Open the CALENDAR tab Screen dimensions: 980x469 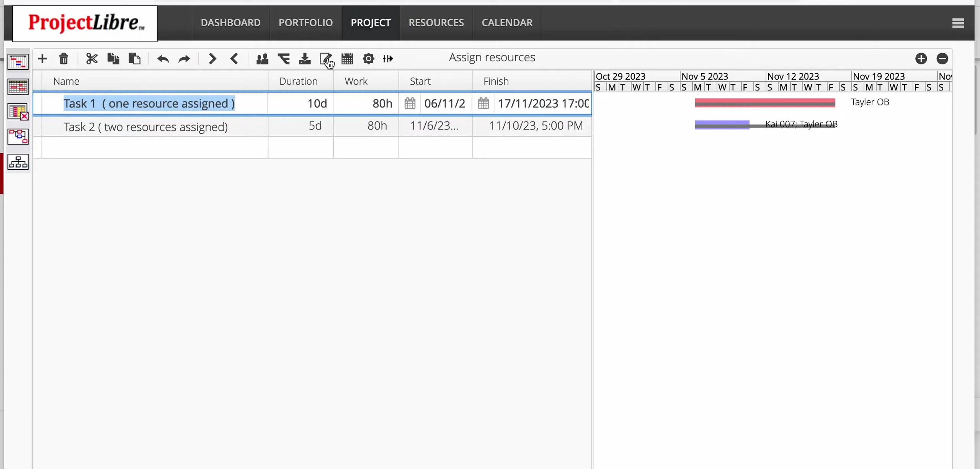507,23
